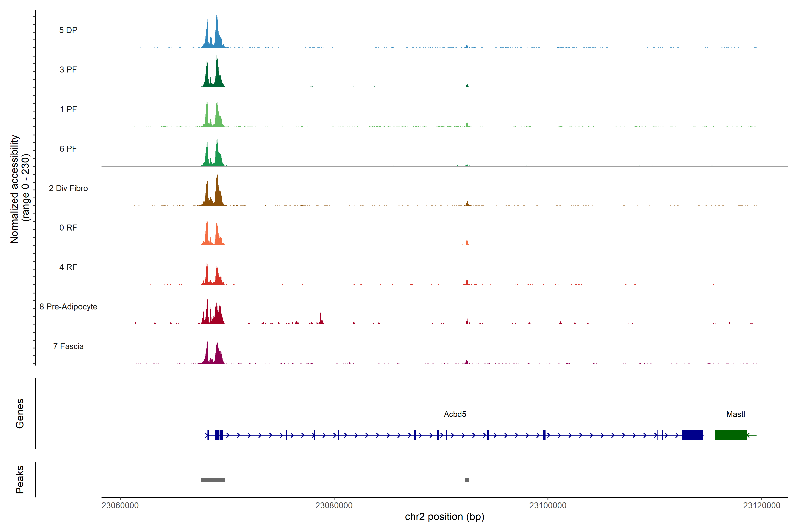Click the orange 0 RF peak
The width and height of the screenshot is (798, 532).
pyautogui.click(x=207, y=234)
